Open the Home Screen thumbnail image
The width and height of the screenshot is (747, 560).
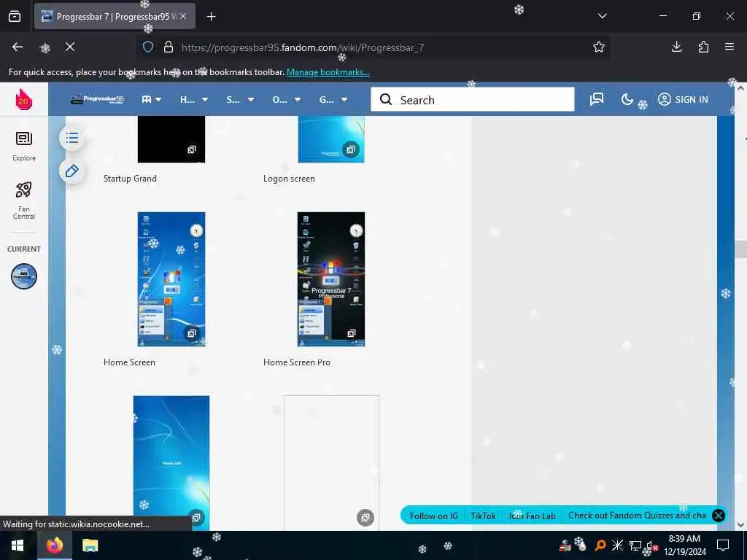[171, 279]
